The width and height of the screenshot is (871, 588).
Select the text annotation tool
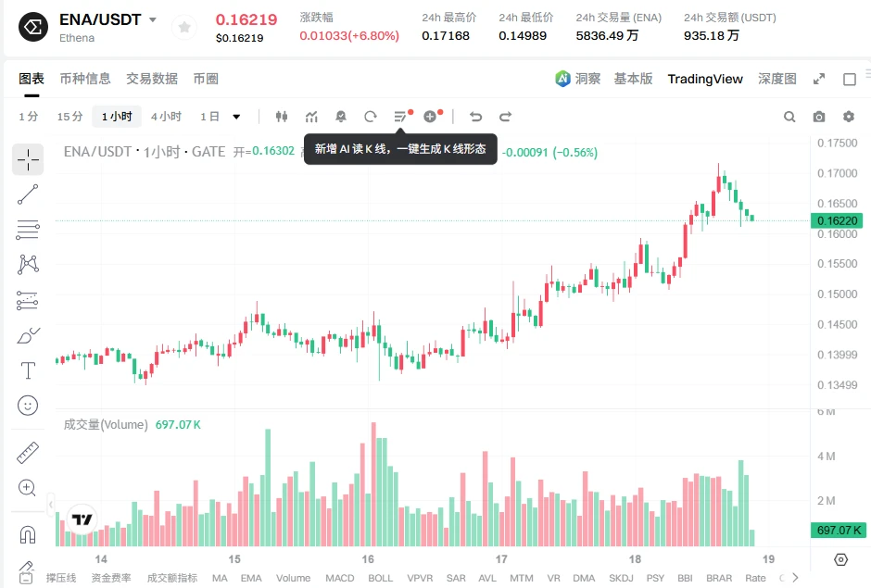[28, 370]
